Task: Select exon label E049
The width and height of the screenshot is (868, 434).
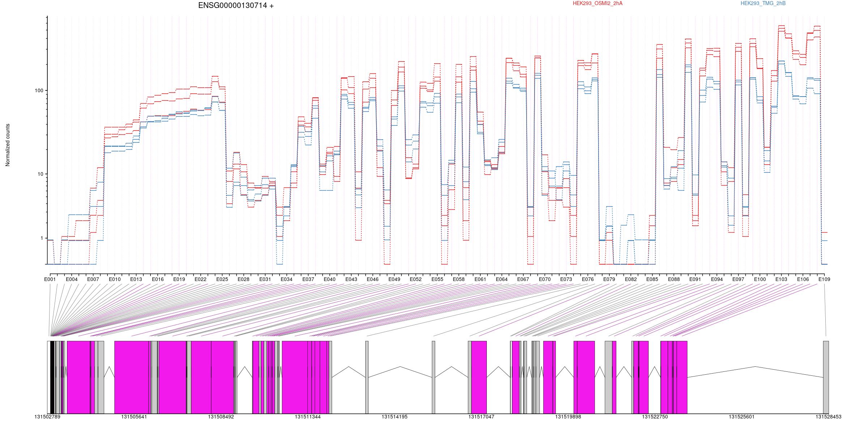Action: pos(394,279)
